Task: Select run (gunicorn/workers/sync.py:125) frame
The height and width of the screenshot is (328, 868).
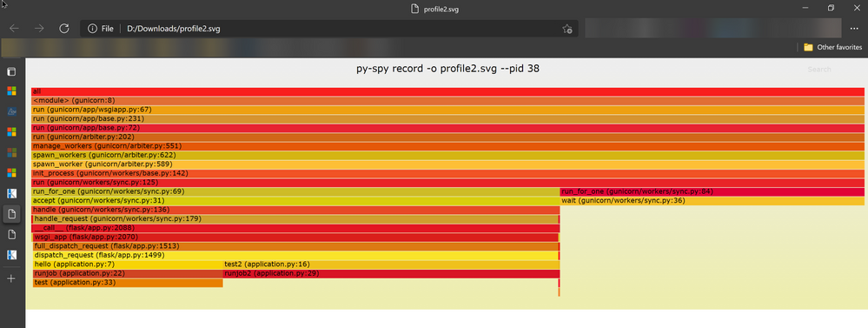Action: pyautogui.click(x=447, y=183)
